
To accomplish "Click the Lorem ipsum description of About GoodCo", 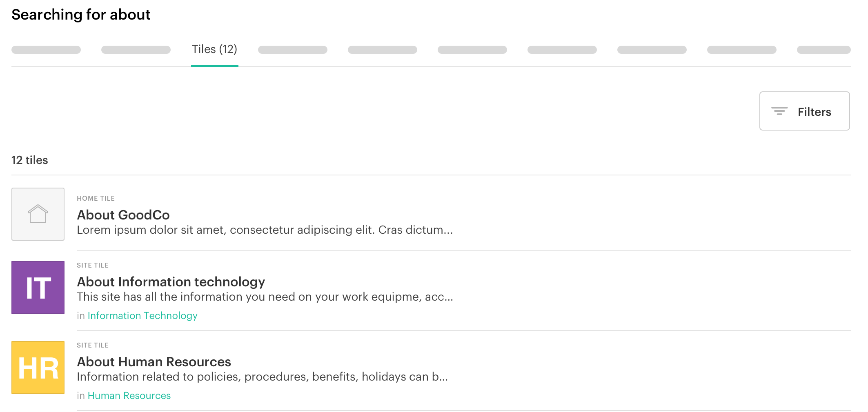I will pos(265,230).
